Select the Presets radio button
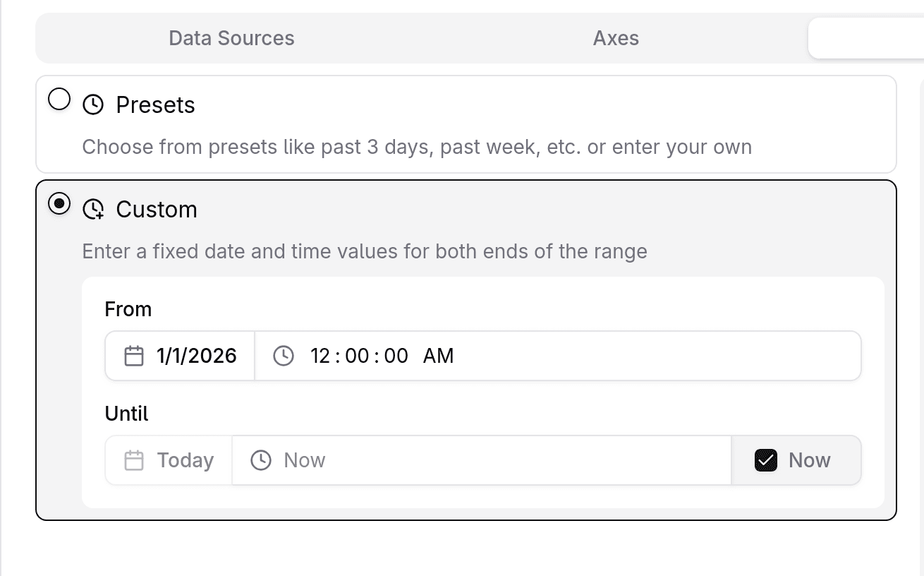Screen dimensions: 924x576 click(59, 100)
